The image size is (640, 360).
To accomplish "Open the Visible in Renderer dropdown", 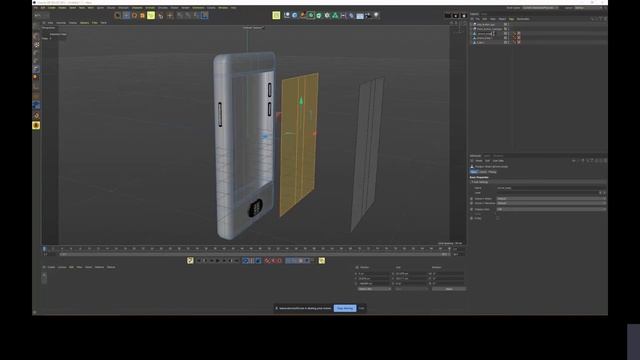I will pos(551,203).
